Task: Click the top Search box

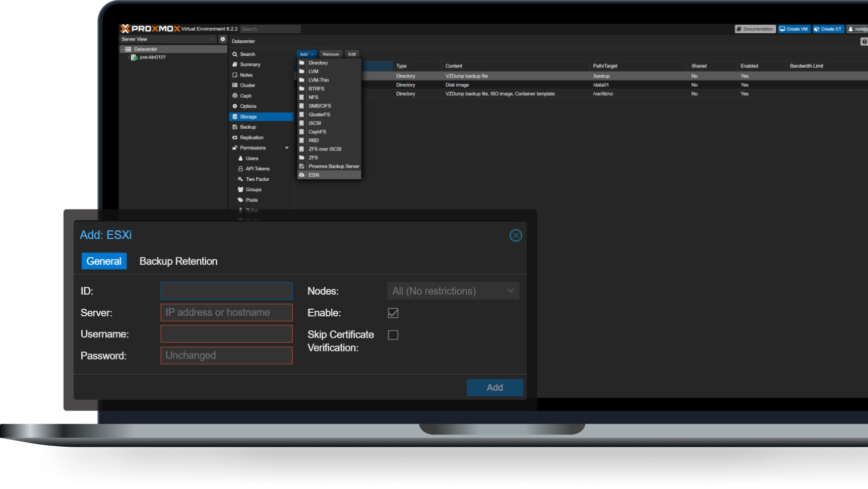Action: tap(270, 29)
